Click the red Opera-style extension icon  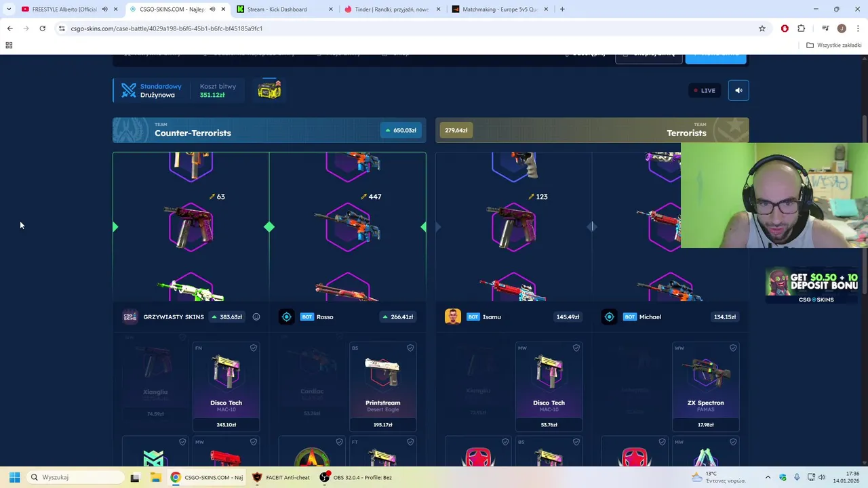(x=785, y=28)
